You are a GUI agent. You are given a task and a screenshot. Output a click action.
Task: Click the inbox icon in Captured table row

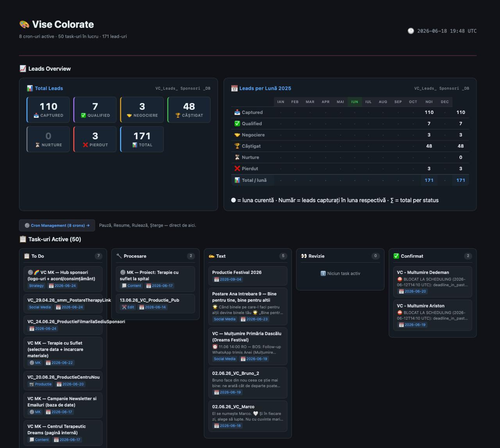tap(237, 112)
